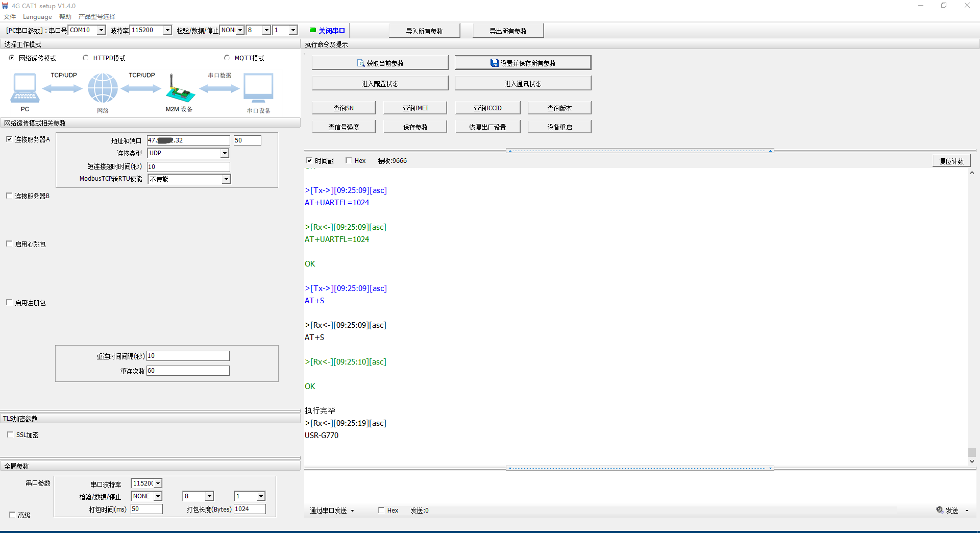Toggle the SSL encryption checkbox
Screen dimensions: 980x533
(x=10, y=434)
